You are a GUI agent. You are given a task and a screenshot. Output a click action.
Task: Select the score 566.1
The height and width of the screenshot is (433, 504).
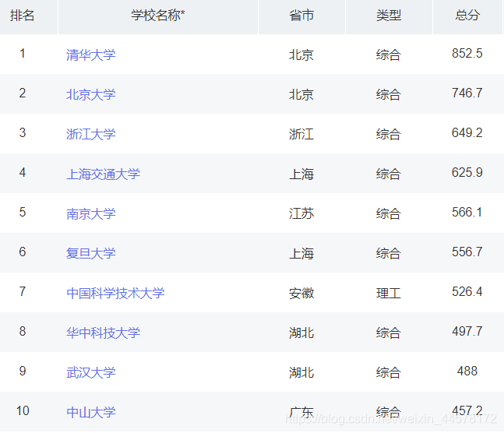coord(467,212)
